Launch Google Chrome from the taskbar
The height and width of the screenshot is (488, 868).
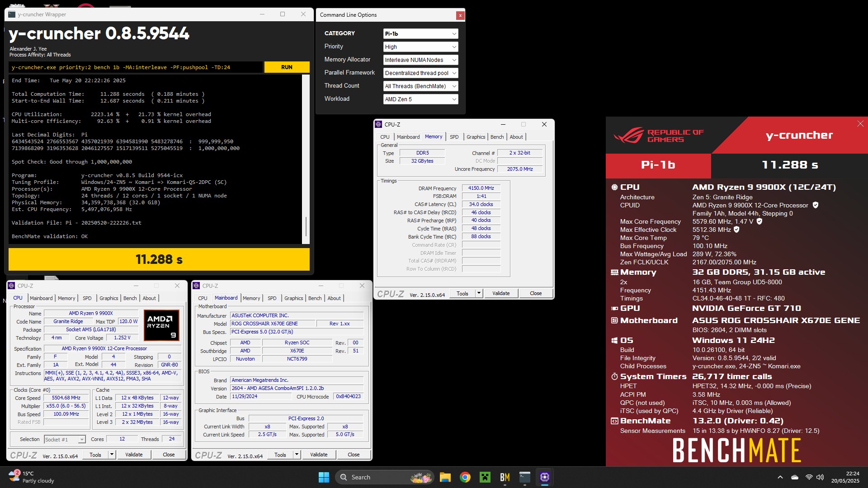tap(465, 477)
